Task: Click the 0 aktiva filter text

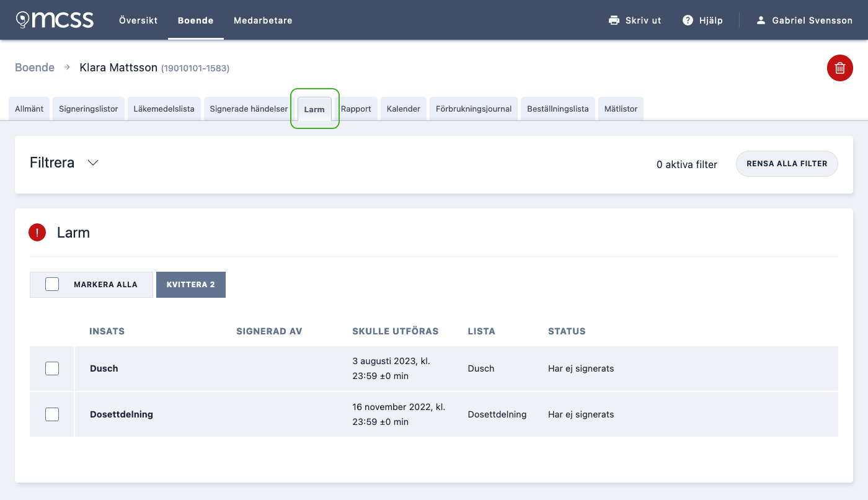Action: pyautogui.click(x=687, y=164)
